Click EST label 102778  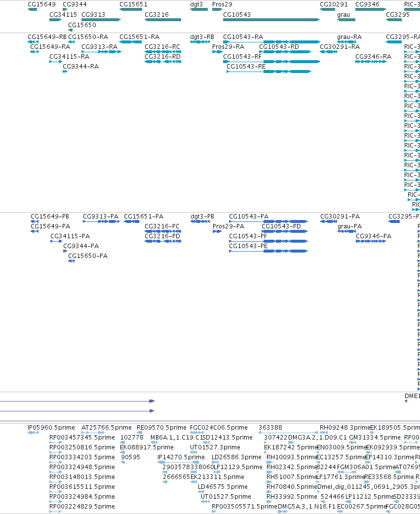click(132, 438)
